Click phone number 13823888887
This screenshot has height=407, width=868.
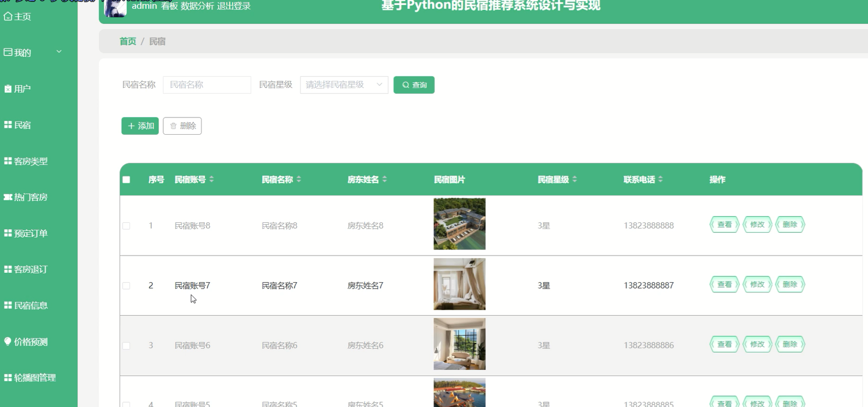pyautogui.click(x=649, y=286)
